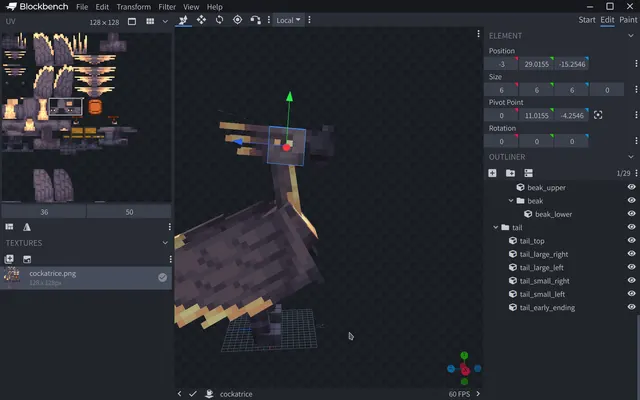Open Pivot Point field options menu
This screenshot has width=640, height=400.
pyautogui.click(x=636, y=115)
